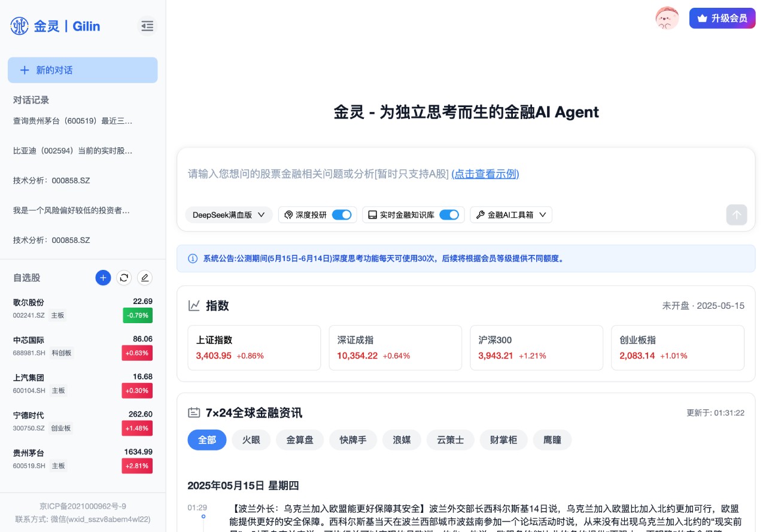Select the 鹰瞳 news tab

[552, 440]
